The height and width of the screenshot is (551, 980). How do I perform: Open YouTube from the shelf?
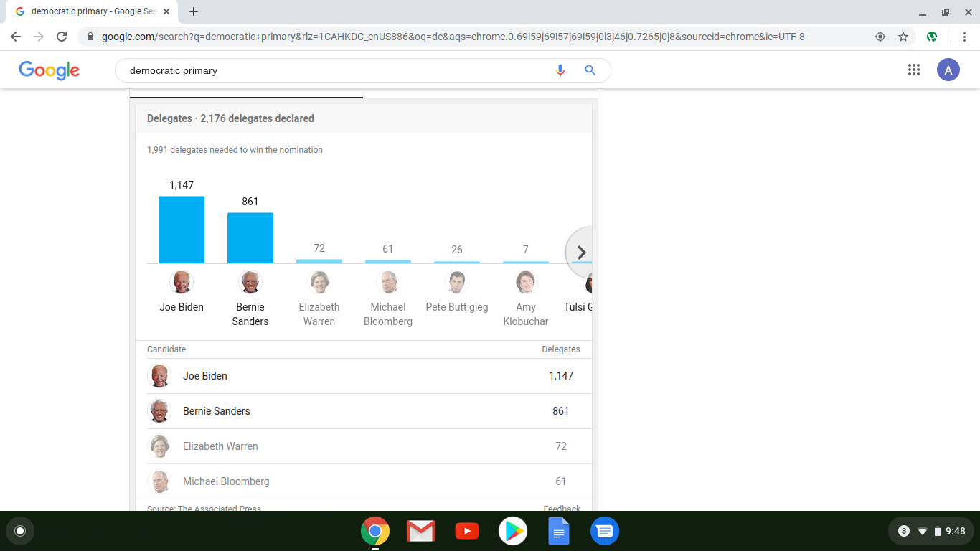point(467,531)
